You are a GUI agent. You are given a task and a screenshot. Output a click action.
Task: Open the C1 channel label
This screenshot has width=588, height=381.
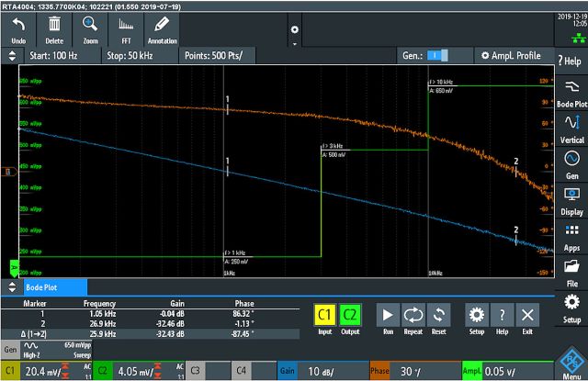[10, 371]
